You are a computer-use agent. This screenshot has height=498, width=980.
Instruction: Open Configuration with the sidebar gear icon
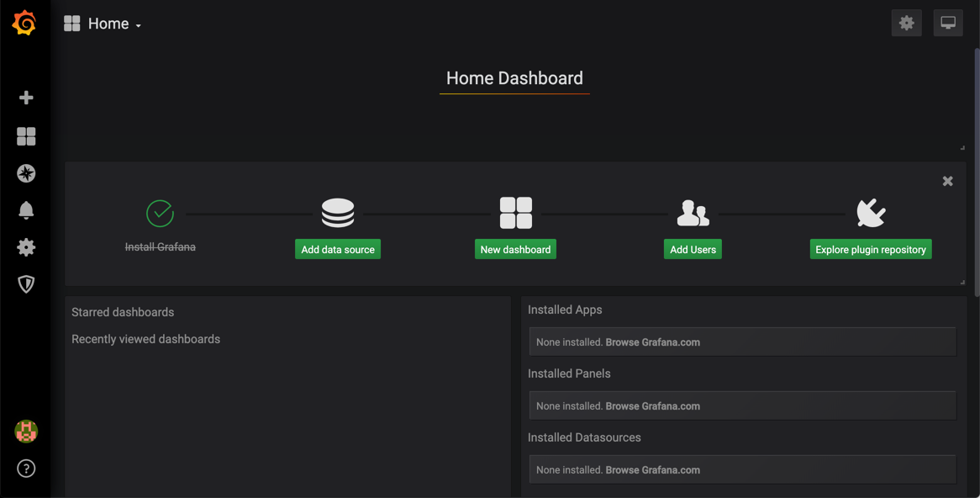coord(25,246)
